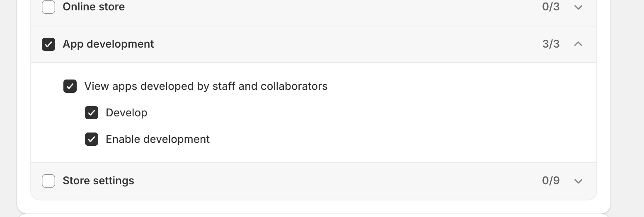The width and height of the screenshot is (644, 217).
Task: Click the App development section title
Action: tap(108, 44)
